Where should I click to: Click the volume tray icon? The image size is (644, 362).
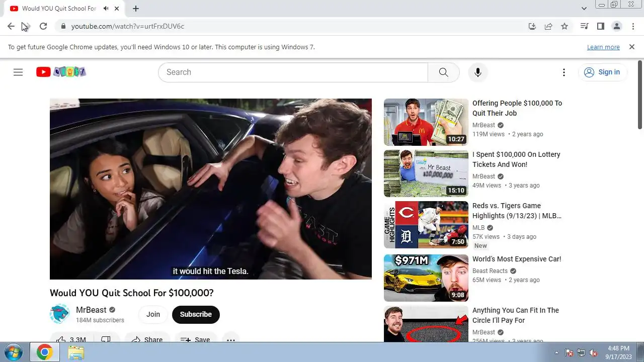594,352
